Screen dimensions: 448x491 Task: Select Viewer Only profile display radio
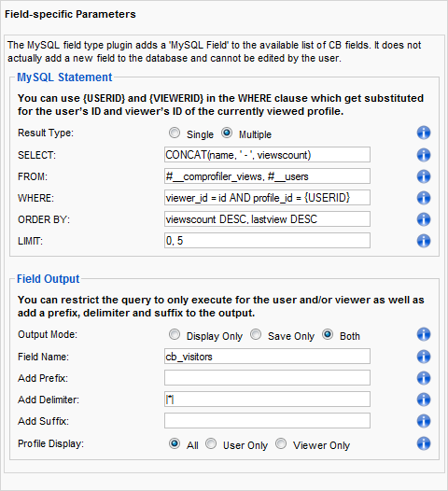(281, 443)
